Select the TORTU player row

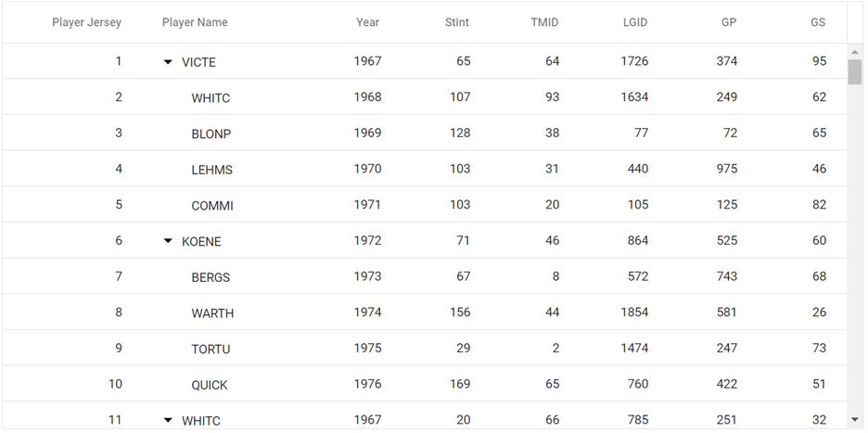click(211, 349)
